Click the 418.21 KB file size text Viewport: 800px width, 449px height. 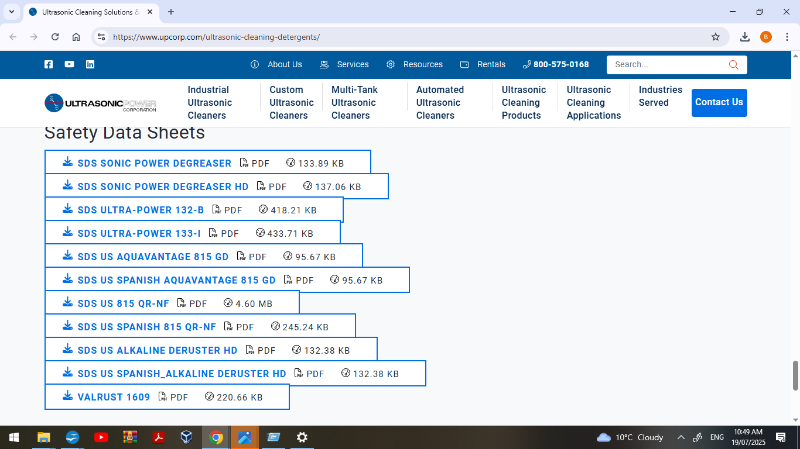coord(293,210)
